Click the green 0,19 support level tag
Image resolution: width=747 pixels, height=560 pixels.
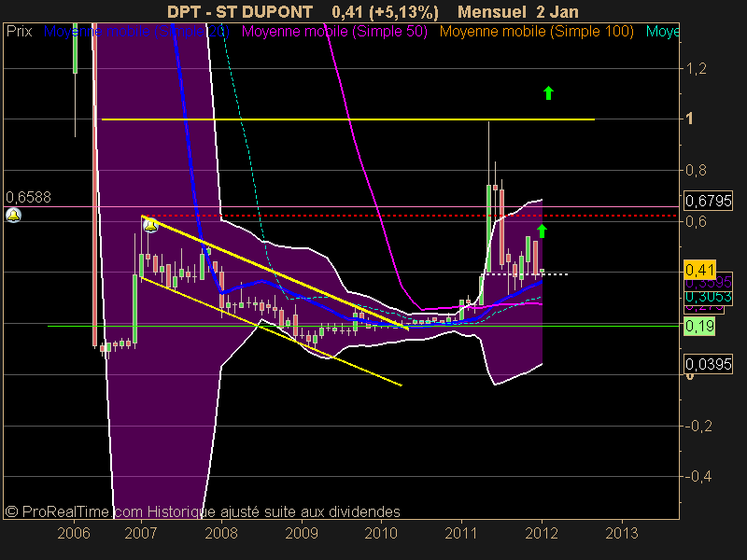pyautogui.click(x=699, y=326)
